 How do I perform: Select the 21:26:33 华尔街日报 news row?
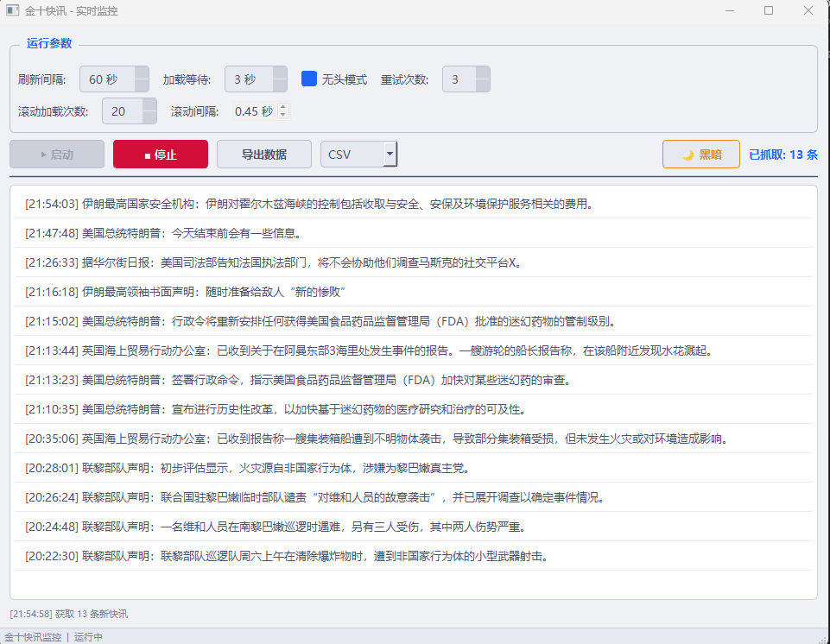(x=414, y=262)
